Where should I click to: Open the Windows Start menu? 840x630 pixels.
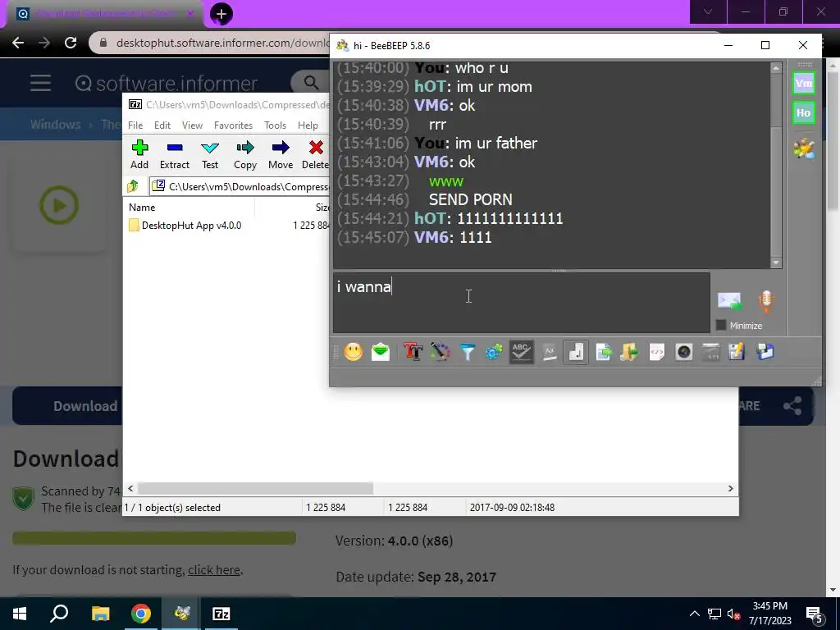[x=20, y=614]
